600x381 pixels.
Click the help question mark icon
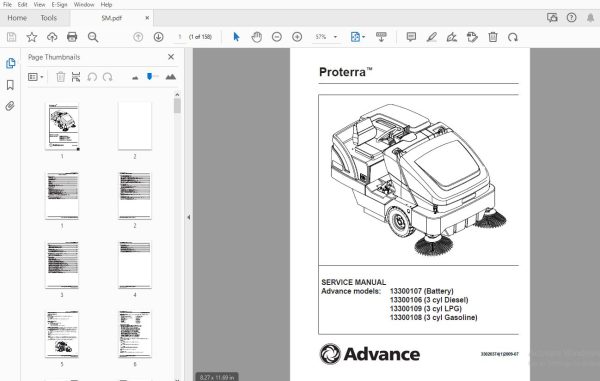(571, 18)
